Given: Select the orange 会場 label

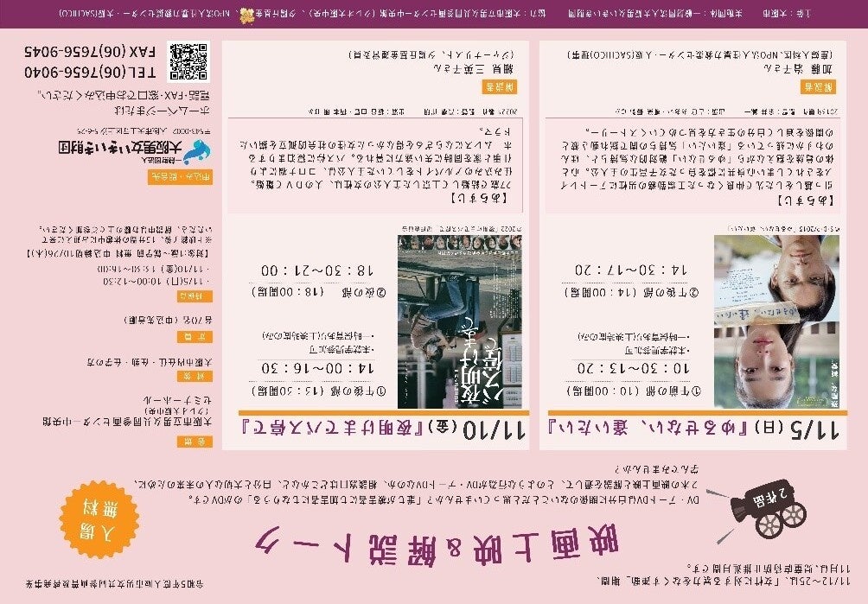Looking at the screenshot, I should point(195,441).
